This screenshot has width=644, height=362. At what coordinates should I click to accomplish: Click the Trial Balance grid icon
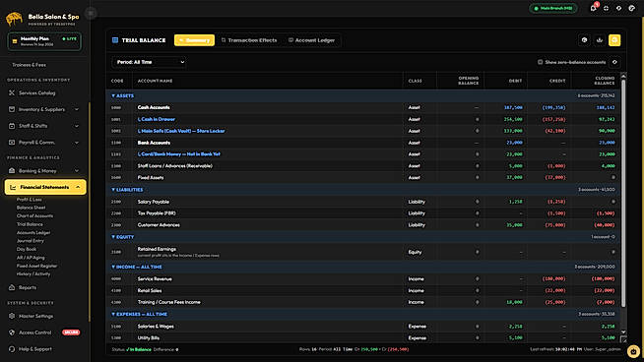[x=115, y=40]
